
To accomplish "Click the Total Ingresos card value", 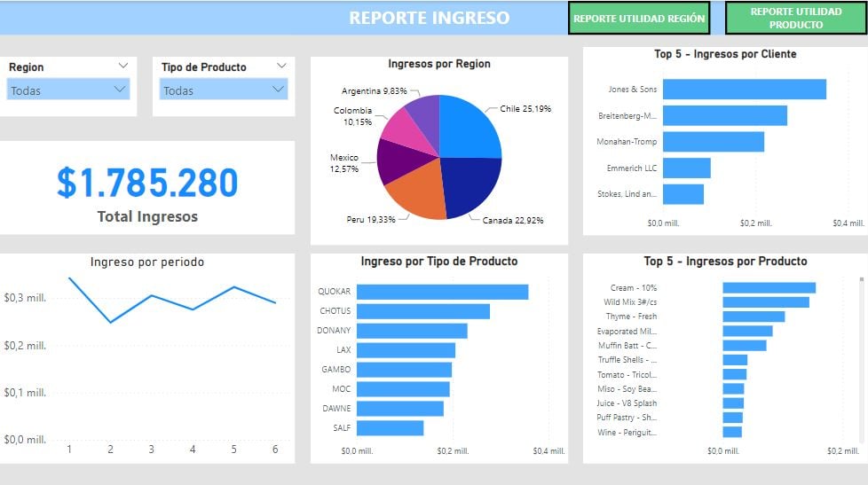I will [147, 183].
